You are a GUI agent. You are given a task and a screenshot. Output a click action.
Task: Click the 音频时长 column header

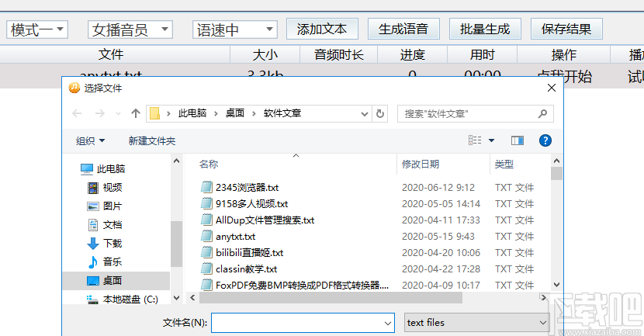[x=338, y=54]
